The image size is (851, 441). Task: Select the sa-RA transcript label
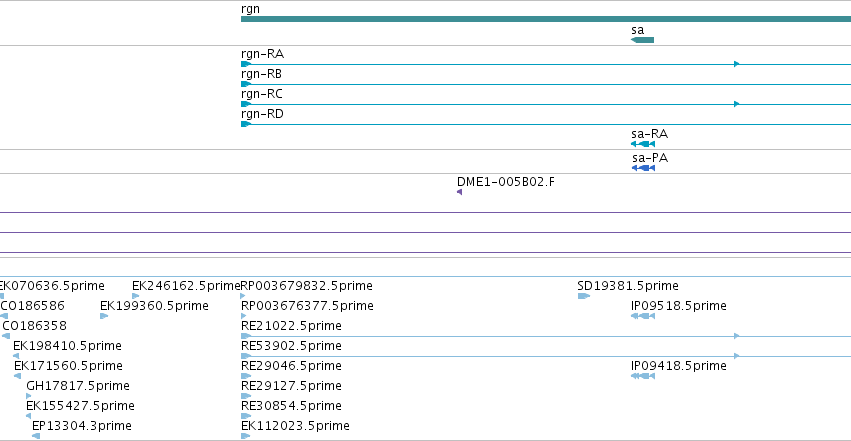click(650, 134)
